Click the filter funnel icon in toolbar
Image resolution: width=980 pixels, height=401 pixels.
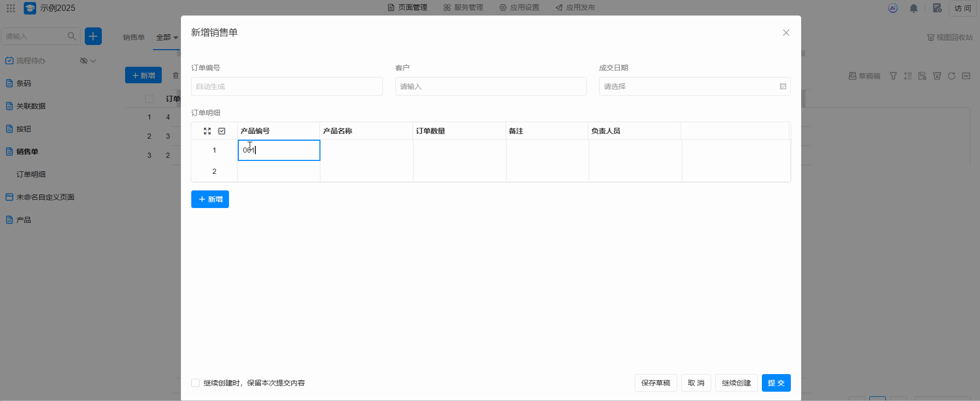[893, 76]
